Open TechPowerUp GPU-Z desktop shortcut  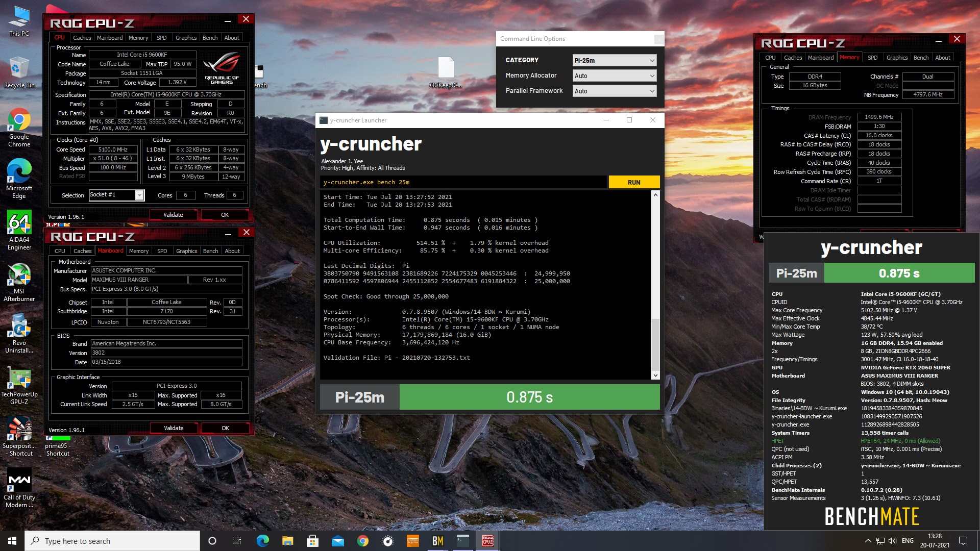19,386
